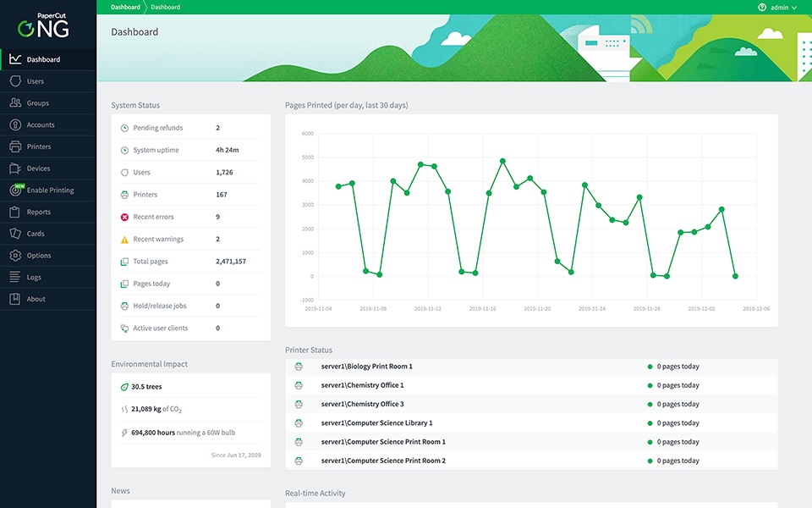Screen dimensions: 812x508
Task: Click the Recent errors red icon
Action: 124,218
